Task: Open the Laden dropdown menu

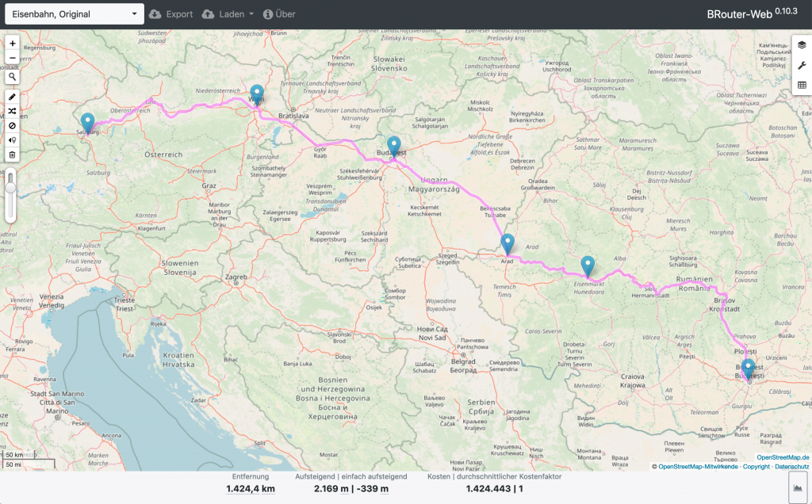Action: click(228, 14)
